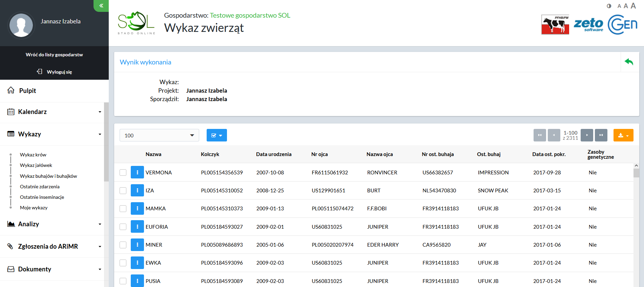The image size is (644, 287).
Task: Select checkbox for MAMKA row
Action: (x=123, y=208)
